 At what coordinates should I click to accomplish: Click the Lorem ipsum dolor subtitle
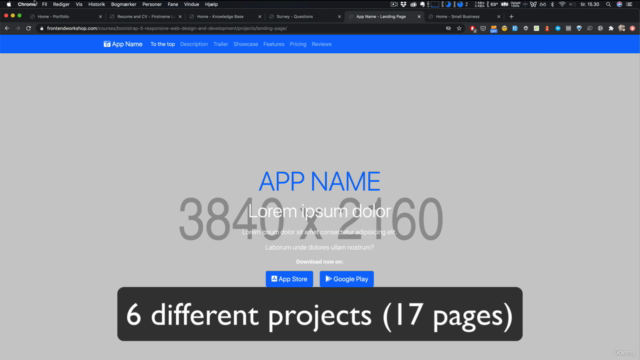coord(320,211)
